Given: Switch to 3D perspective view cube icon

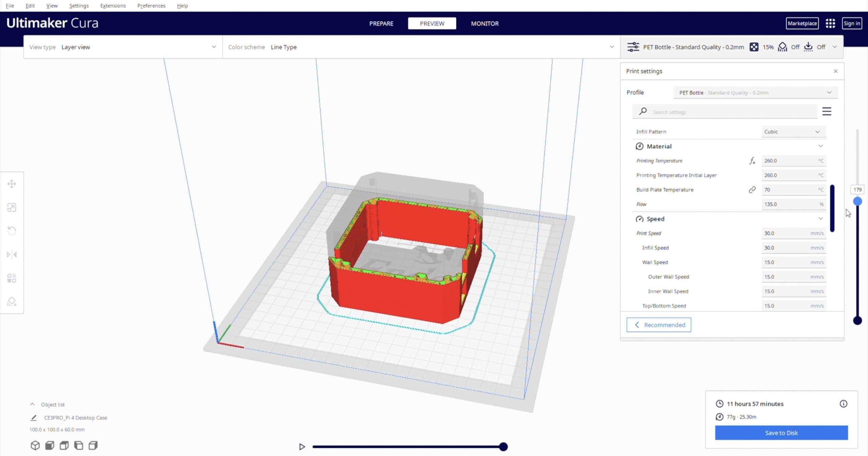Looking at the screenshot, I should click(x=35, y=445).
